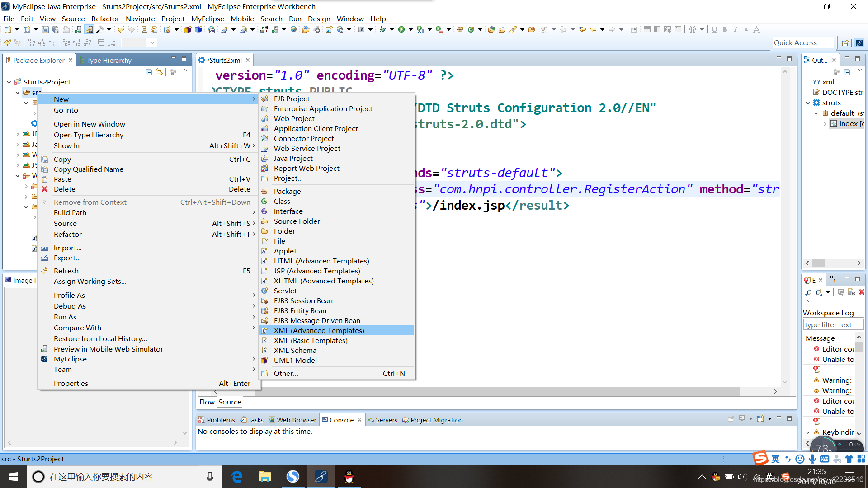Close the Sturts2.xml editor tab
This screenshot has width=868, height=488.
248,60
